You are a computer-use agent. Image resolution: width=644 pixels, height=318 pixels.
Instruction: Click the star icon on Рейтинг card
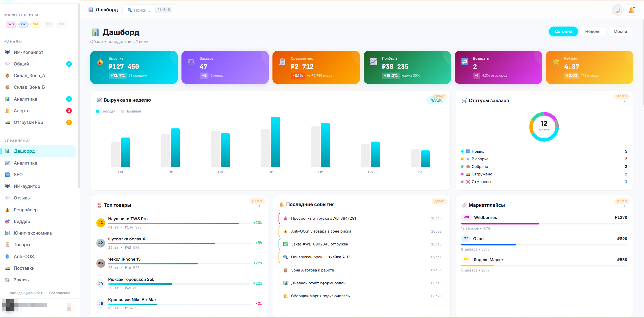(x=556, y=62)
